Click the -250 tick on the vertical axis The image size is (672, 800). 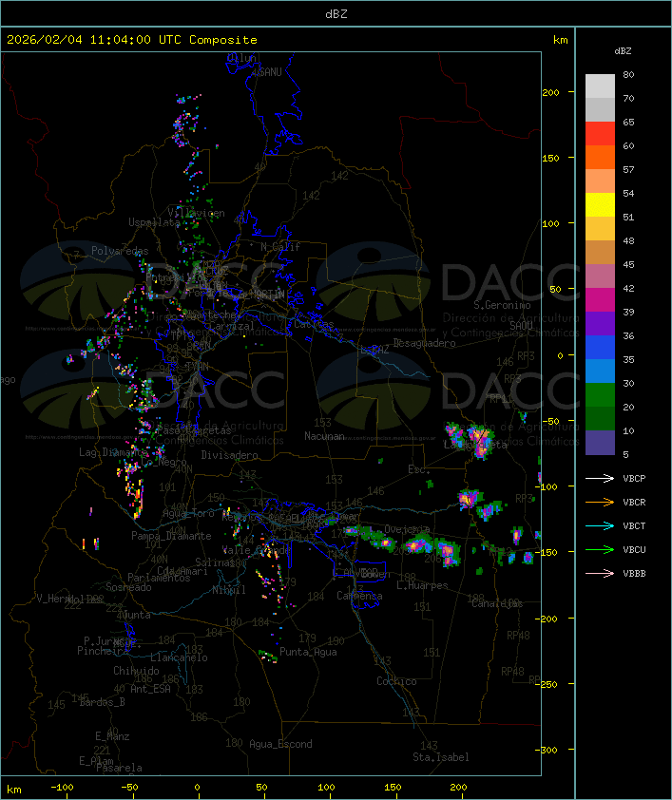tap(548, 684)
